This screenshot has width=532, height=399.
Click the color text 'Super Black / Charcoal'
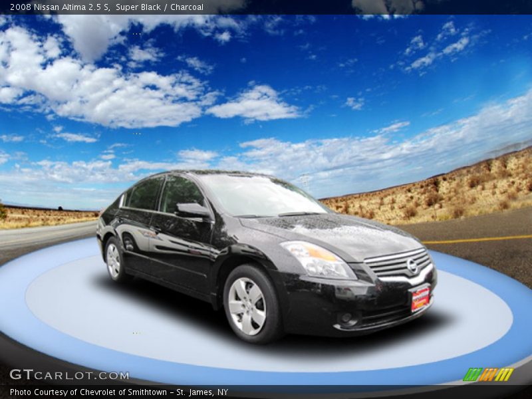click(160, 7)
